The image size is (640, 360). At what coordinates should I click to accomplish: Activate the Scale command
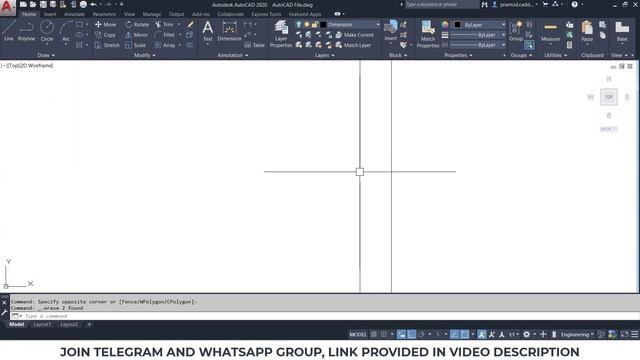(x=136, y=45)
